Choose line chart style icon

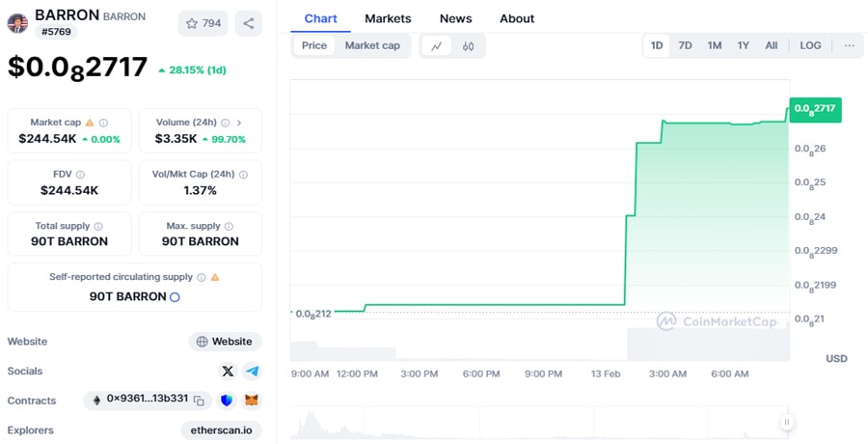(x=437, y=46)
